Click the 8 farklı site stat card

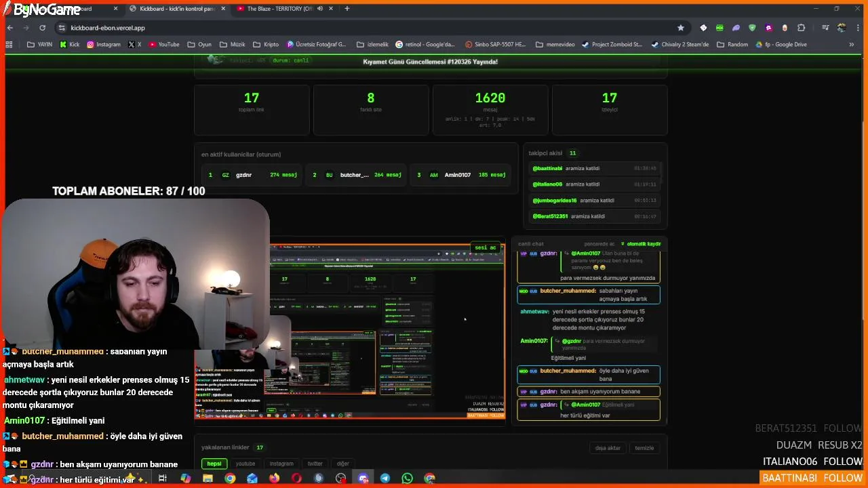pos(371,110)
